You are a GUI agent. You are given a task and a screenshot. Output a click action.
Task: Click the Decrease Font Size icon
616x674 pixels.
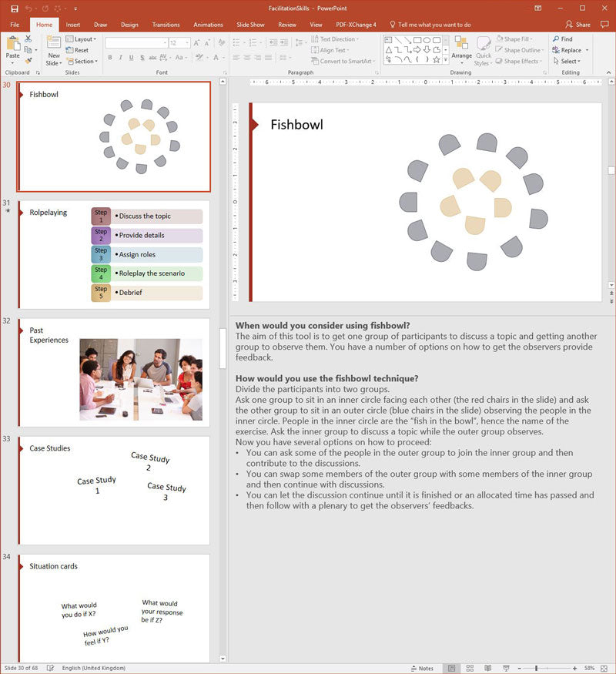[x=207, y=43]
